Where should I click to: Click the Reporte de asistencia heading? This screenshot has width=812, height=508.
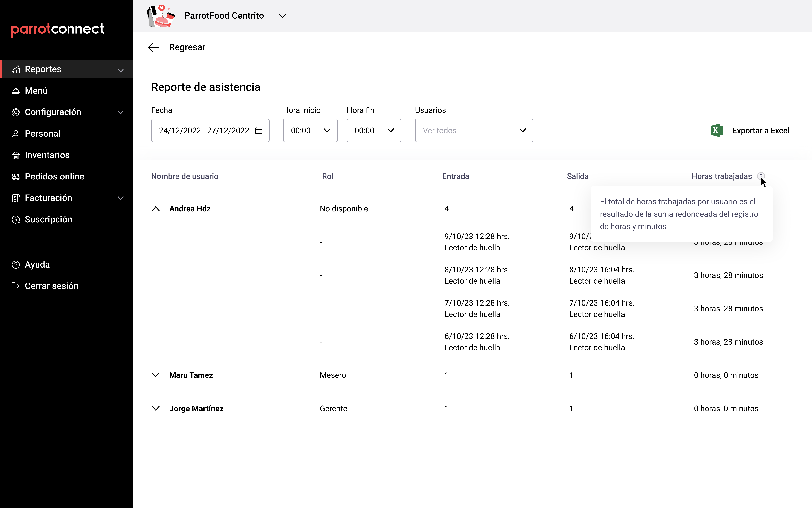[206, 87]
